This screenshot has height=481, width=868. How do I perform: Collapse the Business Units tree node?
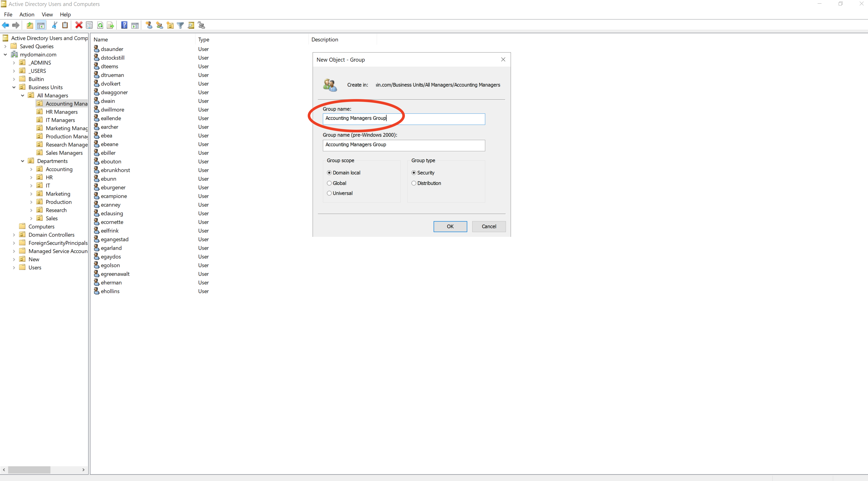click(14, 87)
